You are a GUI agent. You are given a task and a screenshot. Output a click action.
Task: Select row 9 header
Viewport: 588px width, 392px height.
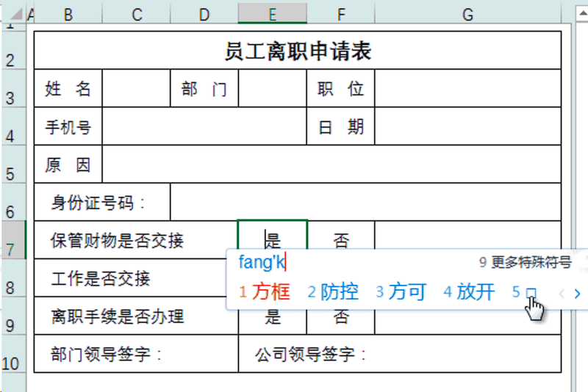click(x=13, y=316)
